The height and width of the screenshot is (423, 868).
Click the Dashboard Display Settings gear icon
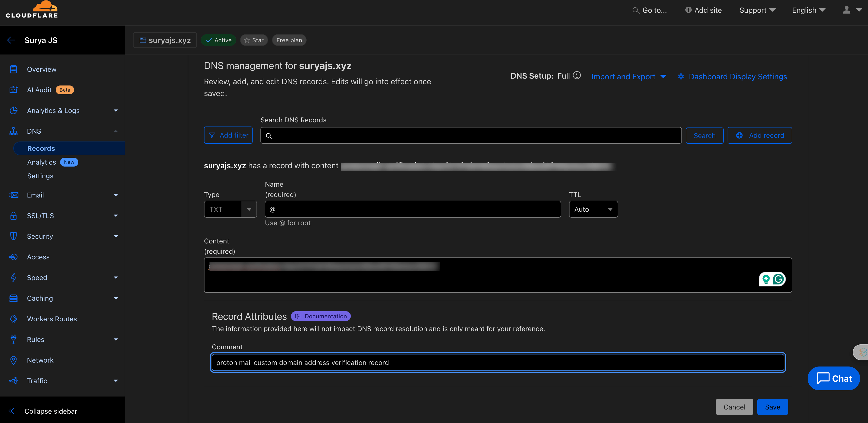pos(681,77)
